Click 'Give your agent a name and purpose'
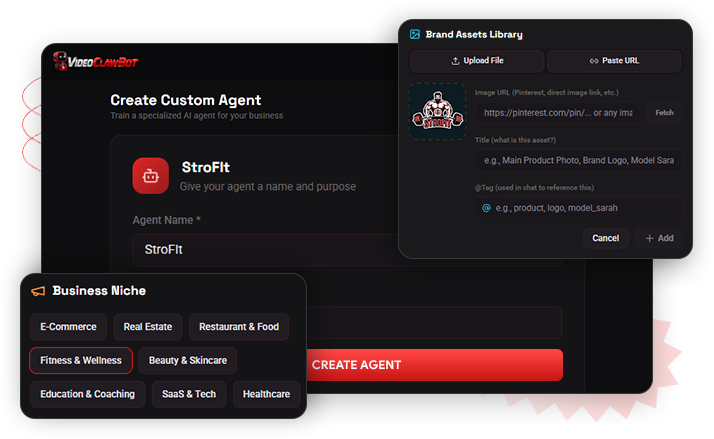 pos(268,187)
